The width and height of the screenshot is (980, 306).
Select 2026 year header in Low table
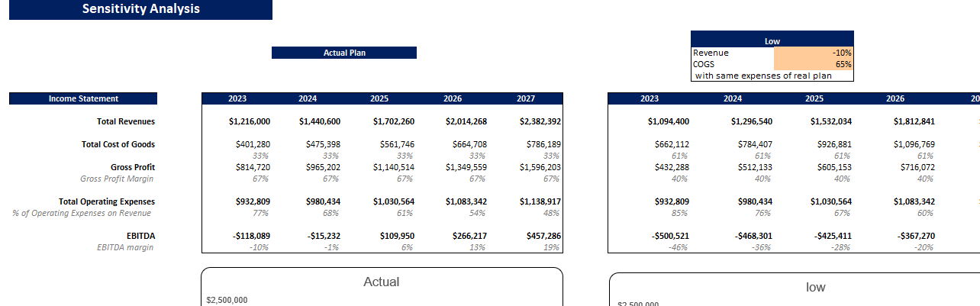pos(895,98)
